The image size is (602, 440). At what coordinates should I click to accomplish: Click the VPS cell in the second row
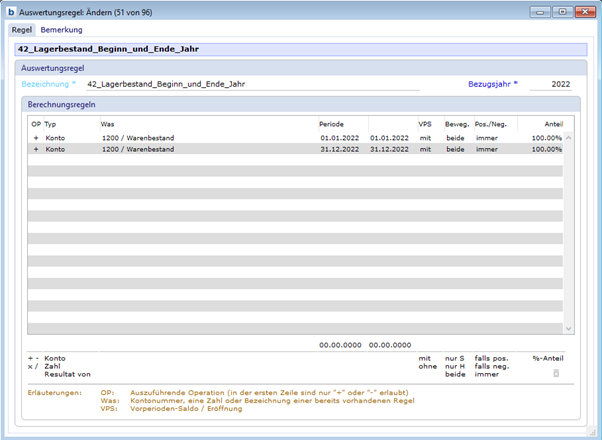tap(425, 149)
